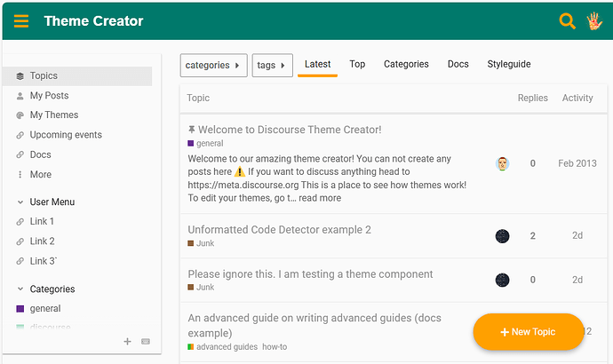Viewport: 613px width, 364px height.
Task: Click the advanced guides category badge
Action: (x=222, y=347)
